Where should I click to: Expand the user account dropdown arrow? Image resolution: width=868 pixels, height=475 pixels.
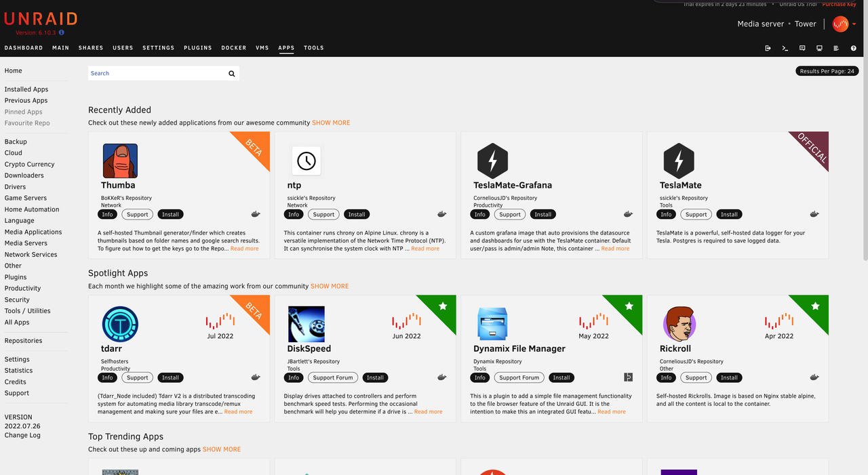[x=854, y=24]
